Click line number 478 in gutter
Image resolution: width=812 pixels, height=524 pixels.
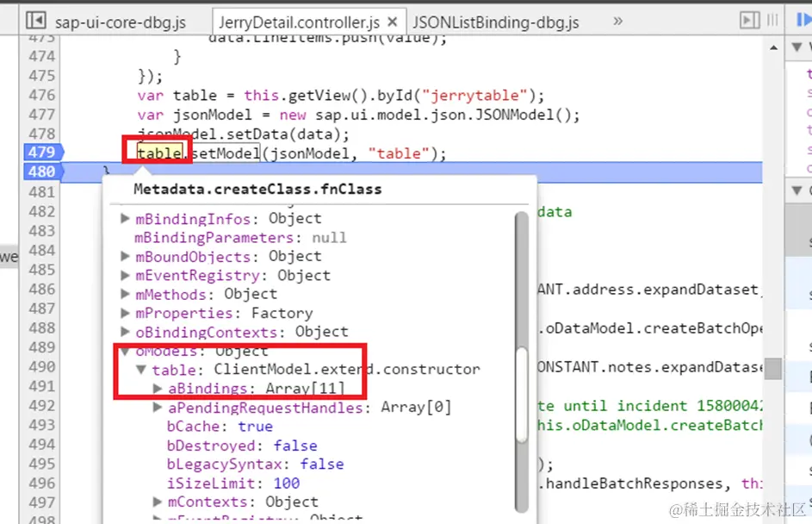coord(42,134)
